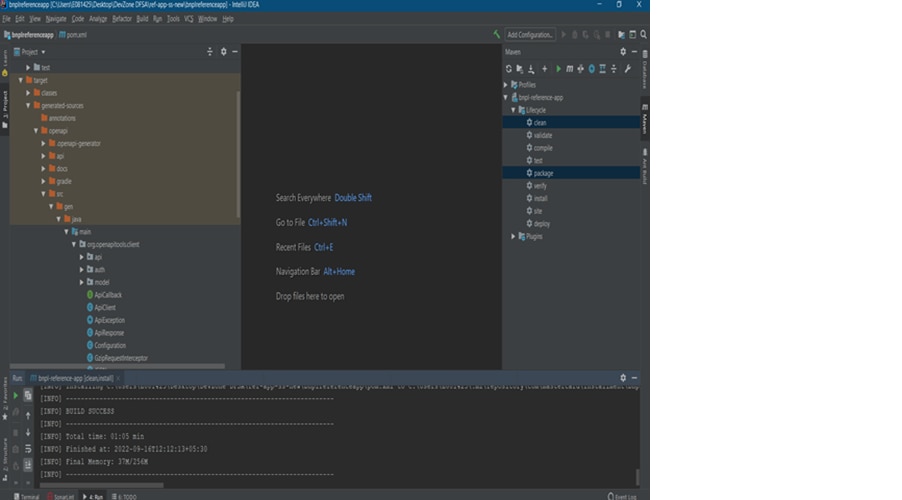902x500 pixels.
Task: Click the rerun green arrow in Run panel
Action: 16,395
